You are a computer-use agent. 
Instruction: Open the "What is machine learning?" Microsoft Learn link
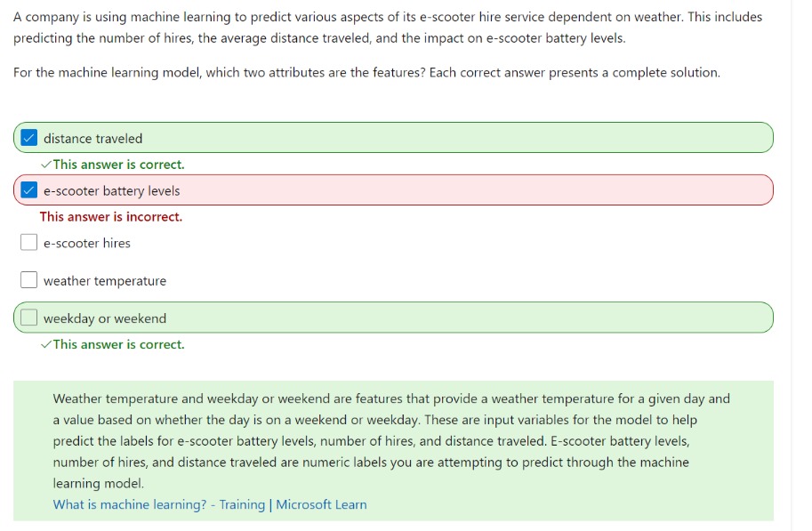click(209, 503)
